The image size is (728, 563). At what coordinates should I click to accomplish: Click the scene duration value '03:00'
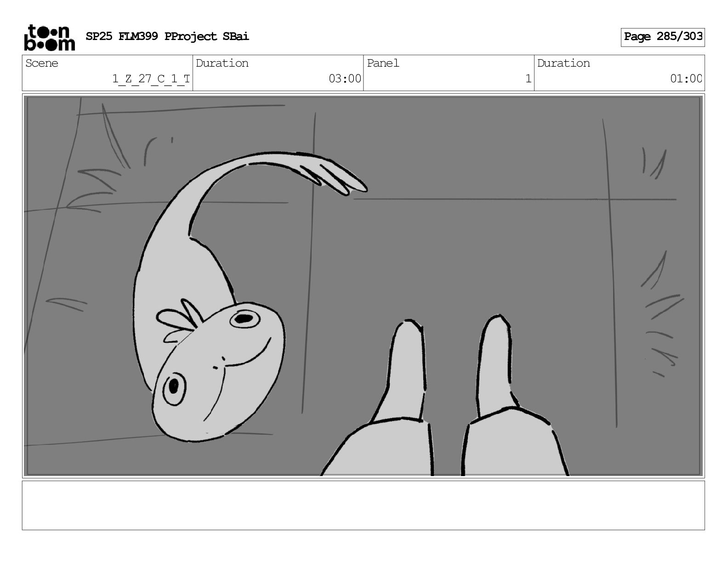tap(345, 79)
